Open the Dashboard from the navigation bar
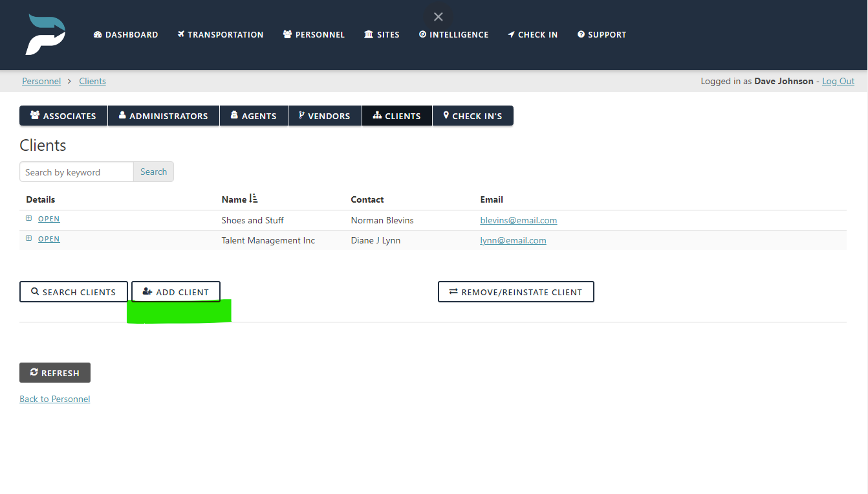The height and width of the screenshot is (494, 868). tap(96, 34)
